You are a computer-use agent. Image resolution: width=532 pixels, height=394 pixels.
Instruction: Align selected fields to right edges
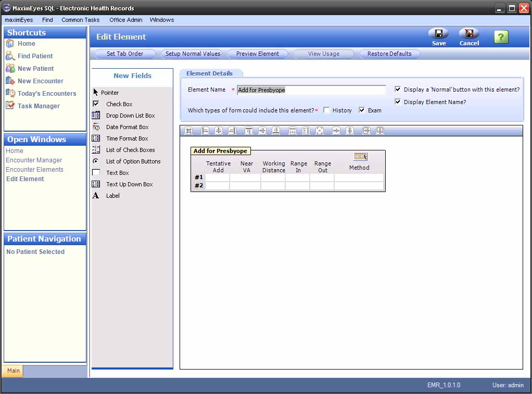(x=232, y=131)
